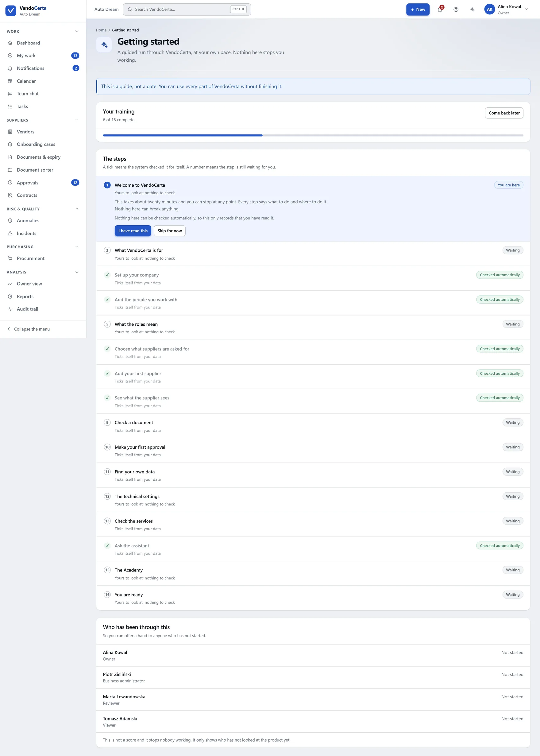
Task: Collapse the SUPPLIERS sidebar section
Action: point(77,120)
